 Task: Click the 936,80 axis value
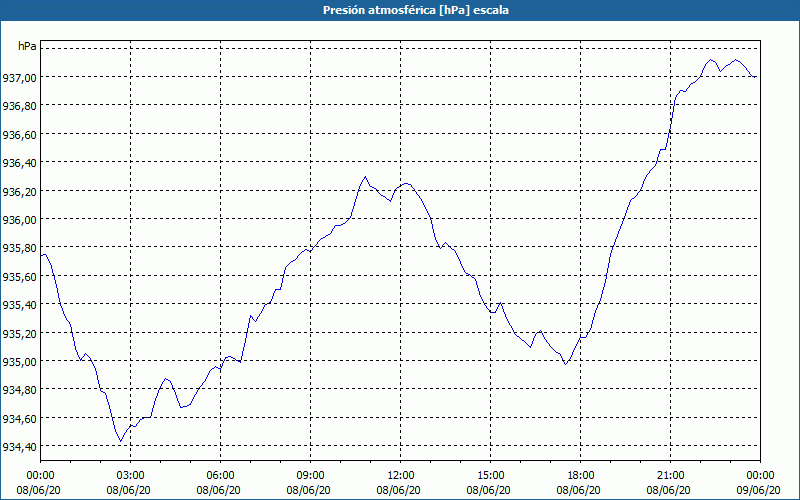click(x=19, y=106)
